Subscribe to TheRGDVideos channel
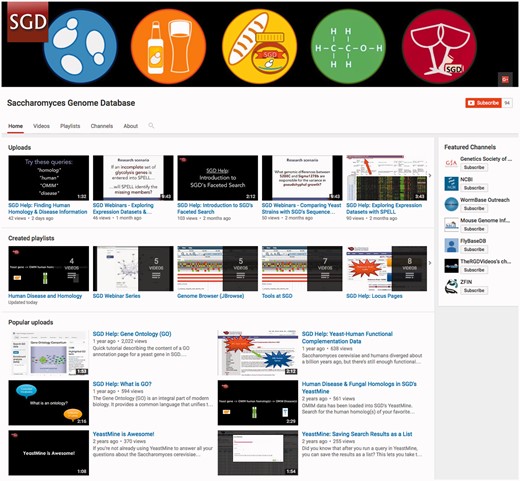This screenshot has width=520, height=481. point(474,270)
